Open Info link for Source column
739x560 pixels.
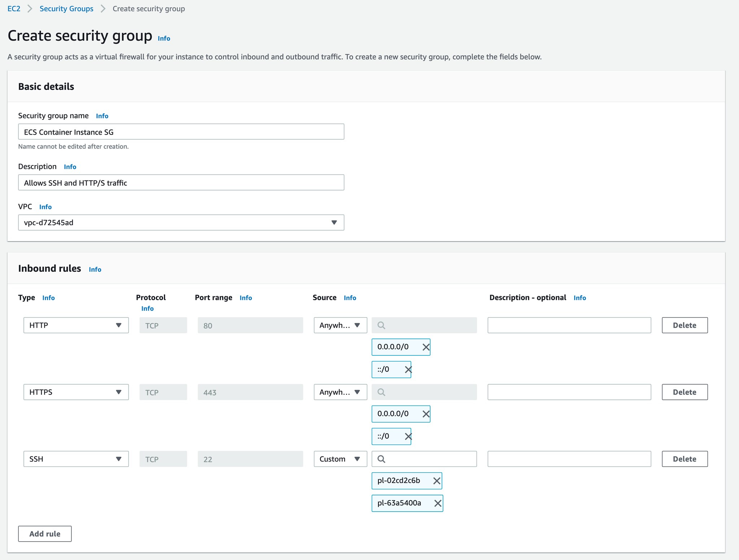[350, 298]
